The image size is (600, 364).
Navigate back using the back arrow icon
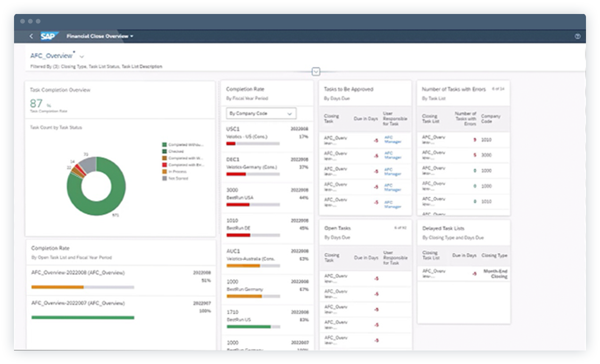coord(31,36)
